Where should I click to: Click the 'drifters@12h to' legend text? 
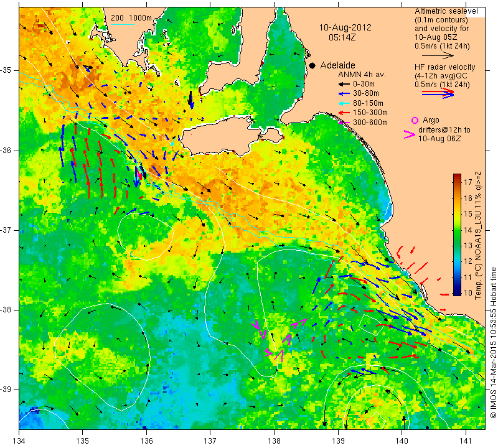444,130
